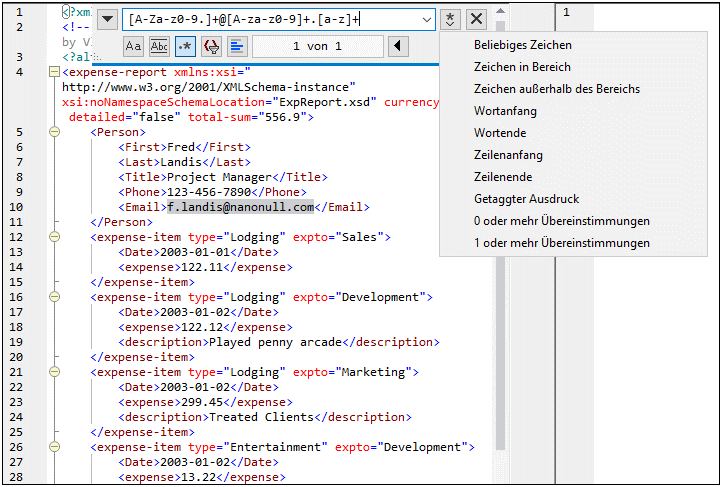Image resolution: width=722 pixels, height=487 pixels.
Task: Collapse the Sales Lodging expense-item node
Action: coord(52,237)
